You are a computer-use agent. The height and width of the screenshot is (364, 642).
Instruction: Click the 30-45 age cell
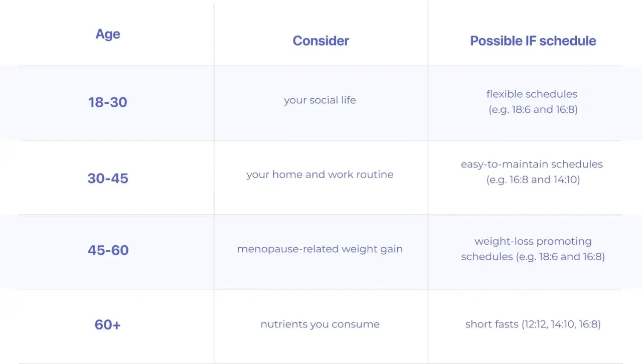[x=108, y=178]
